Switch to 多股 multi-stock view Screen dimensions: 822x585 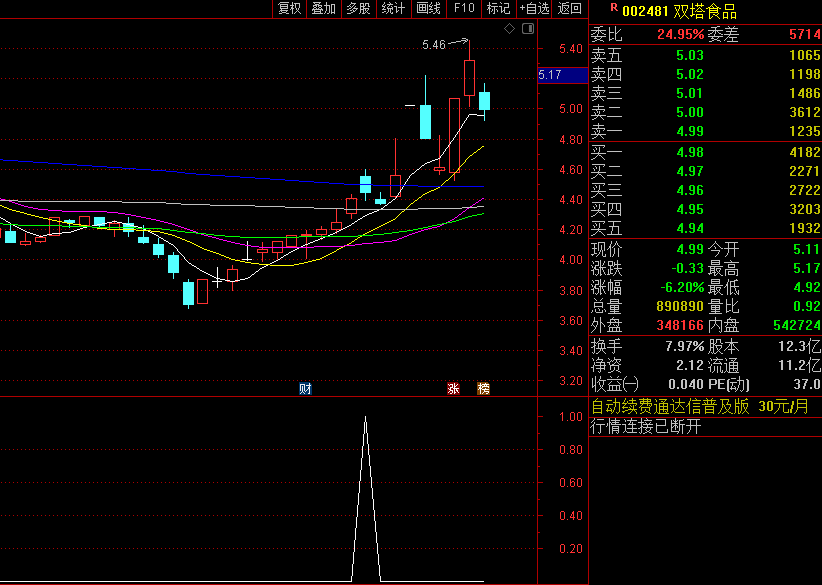click(358, 9)
